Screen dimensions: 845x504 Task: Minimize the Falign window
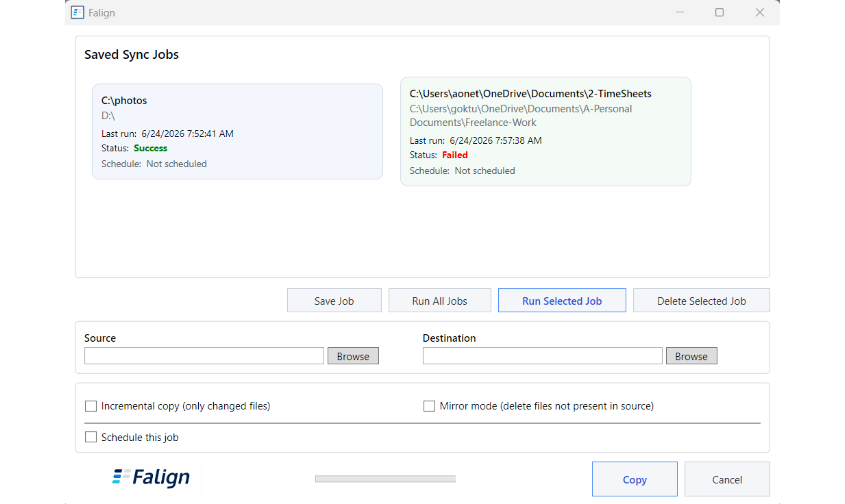coord(680,13)
